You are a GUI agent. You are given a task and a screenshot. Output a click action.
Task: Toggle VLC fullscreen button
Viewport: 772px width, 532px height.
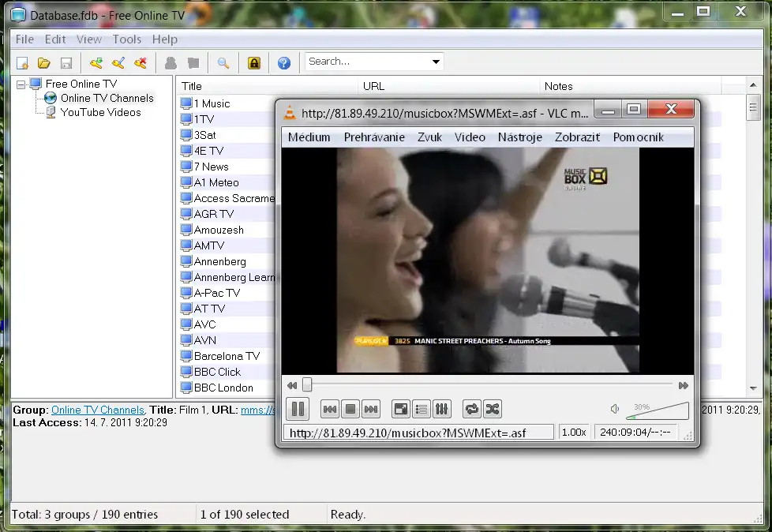click(401, 409)
